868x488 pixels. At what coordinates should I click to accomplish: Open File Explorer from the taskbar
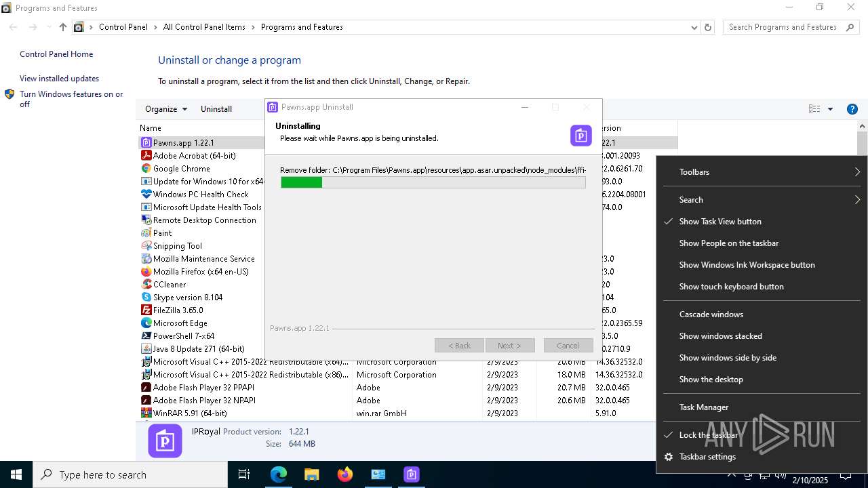(x=311, y=474)
